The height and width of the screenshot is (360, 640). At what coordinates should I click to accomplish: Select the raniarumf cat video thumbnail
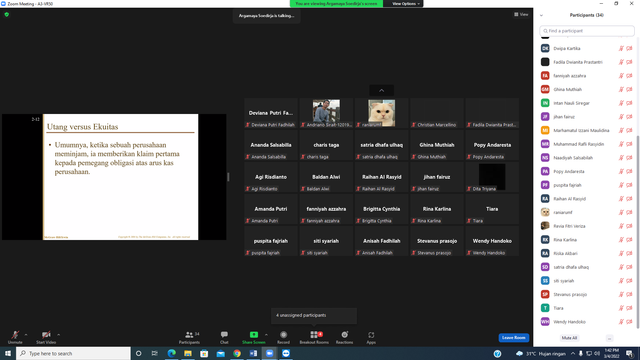(x=381, y=113)
